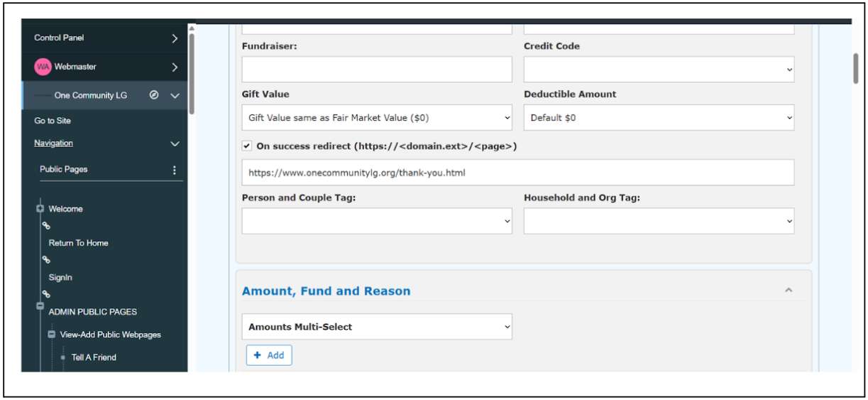This screenshot has width=868, height=400.
Task: Open the Navigation menu section
Action: tap(105, 144)
